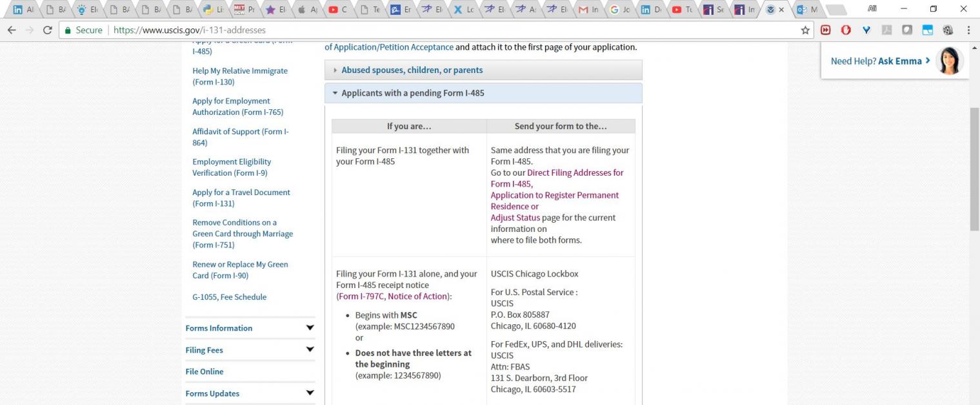
Task: Open the Chrome three-dot menu
Action: 968,30
